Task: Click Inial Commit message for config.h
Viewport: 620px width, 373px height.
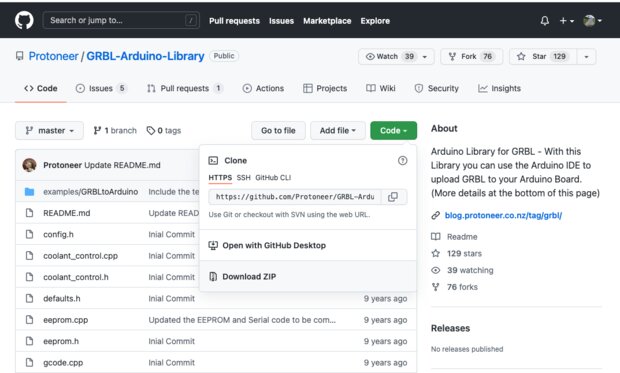Action: point(172,235)
